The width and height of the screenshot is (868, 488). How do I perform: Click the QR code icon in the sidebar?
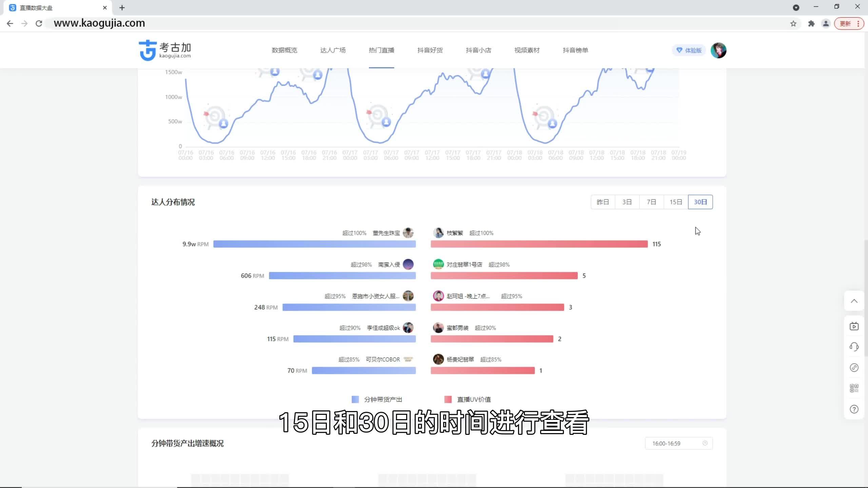(x=854, y=388)
